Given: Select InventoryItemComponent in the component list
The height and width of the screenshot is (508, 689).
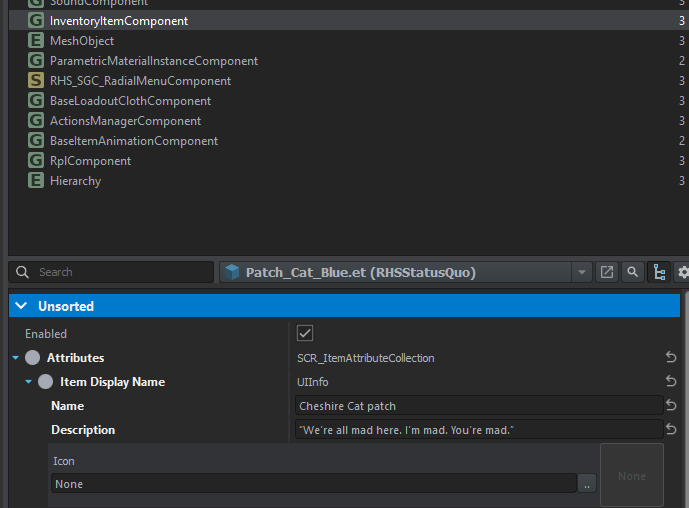Looking at the screenshot, I should [x=118, y=21].
